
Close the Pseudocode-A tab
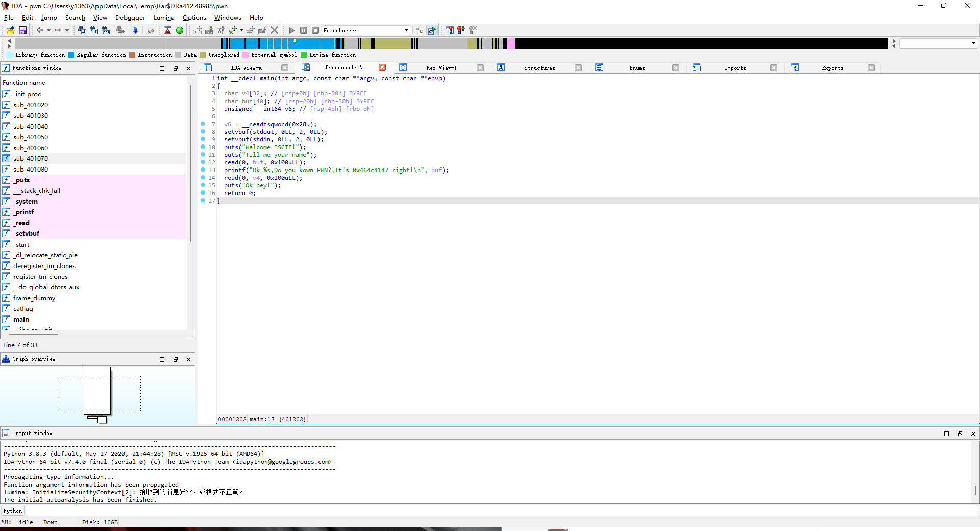click(382, 67)
